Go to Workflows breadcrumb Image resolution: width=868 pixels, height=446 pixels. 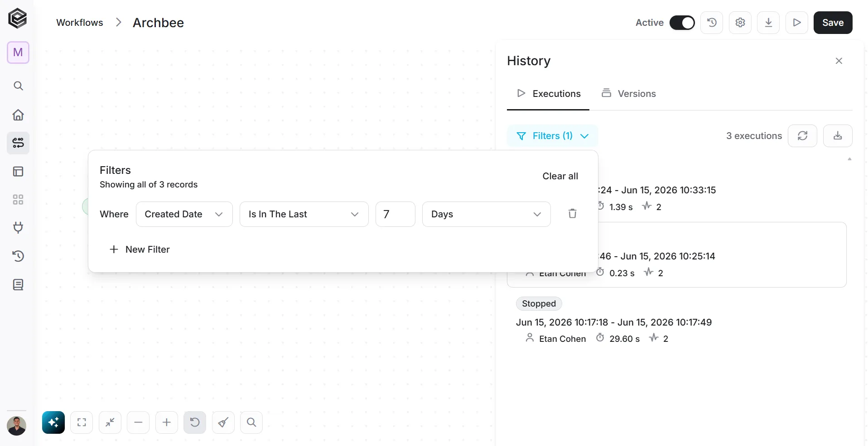(x=80, y=23)
